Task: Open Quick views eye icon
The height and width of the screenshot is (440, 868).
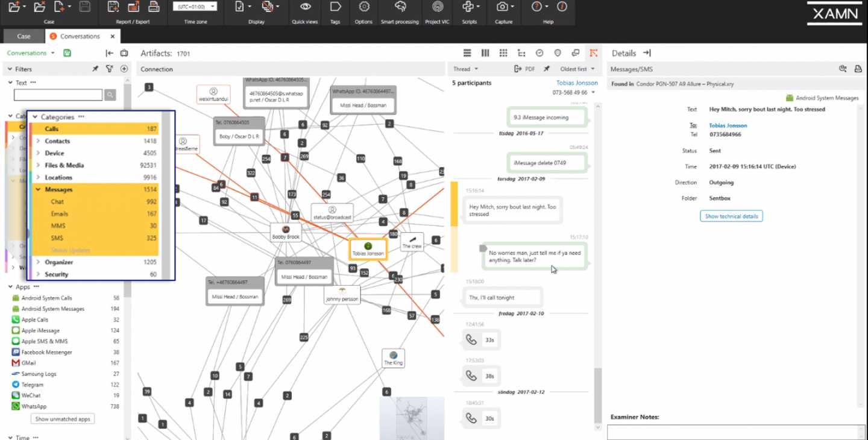Action: (x=306, y=7)
